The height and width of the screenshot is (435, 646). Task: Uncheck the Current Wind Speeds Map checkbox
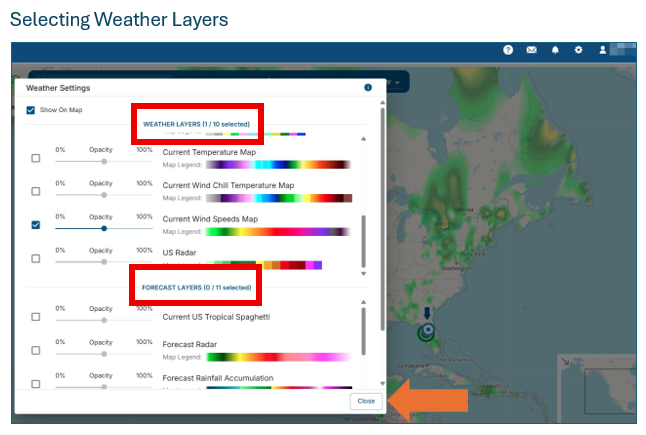(36, 225)
